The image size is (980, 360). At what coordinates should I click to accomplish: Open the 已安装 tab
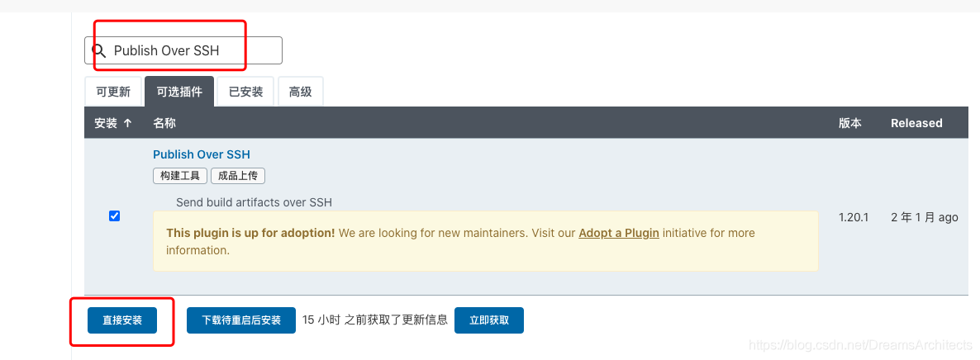[245, 92]
